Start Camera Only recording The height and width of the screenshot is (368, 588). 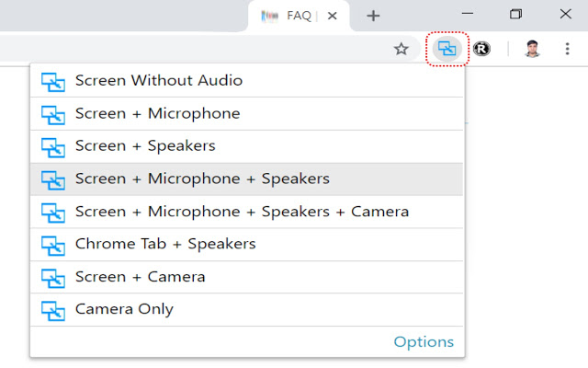124,310
